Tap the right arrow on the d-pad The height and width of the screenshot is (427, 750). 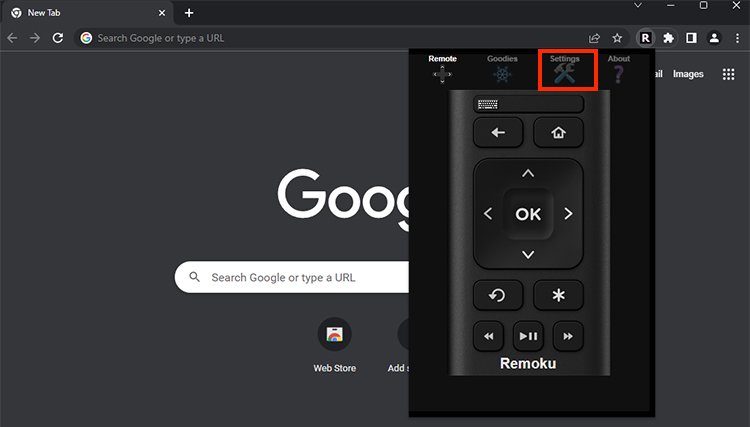(x=568, y=214)
